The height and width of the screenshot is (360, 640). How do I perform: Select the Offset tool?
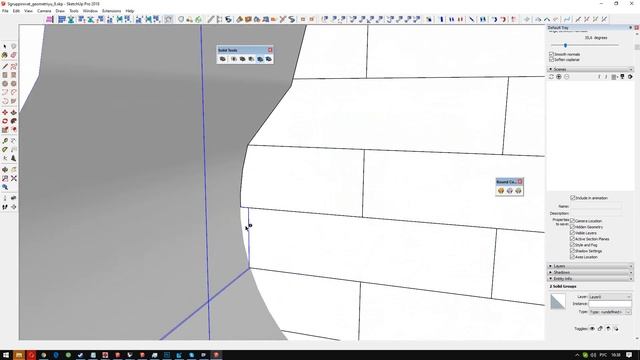[x=13, y=129]
